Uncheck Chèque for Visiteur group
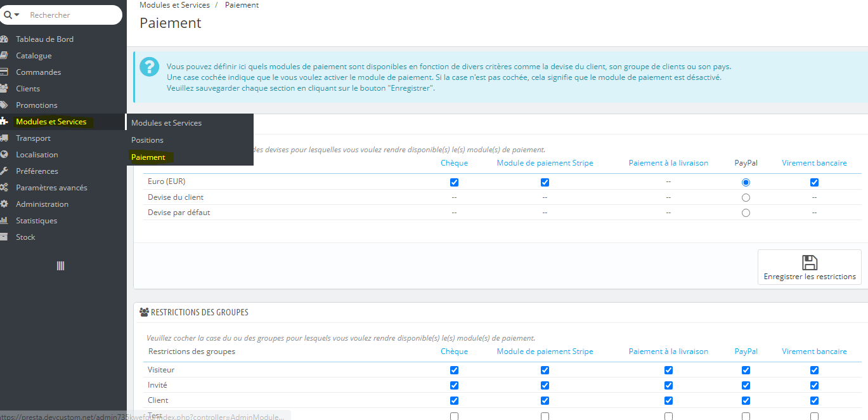 454,370
